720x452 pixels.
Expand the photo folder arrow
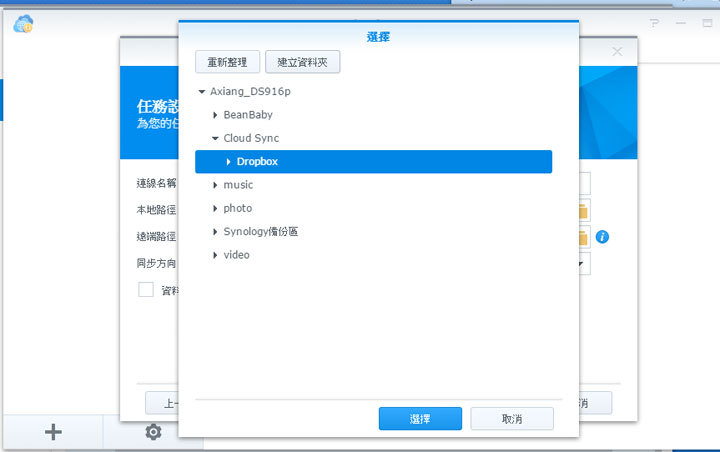215,209
